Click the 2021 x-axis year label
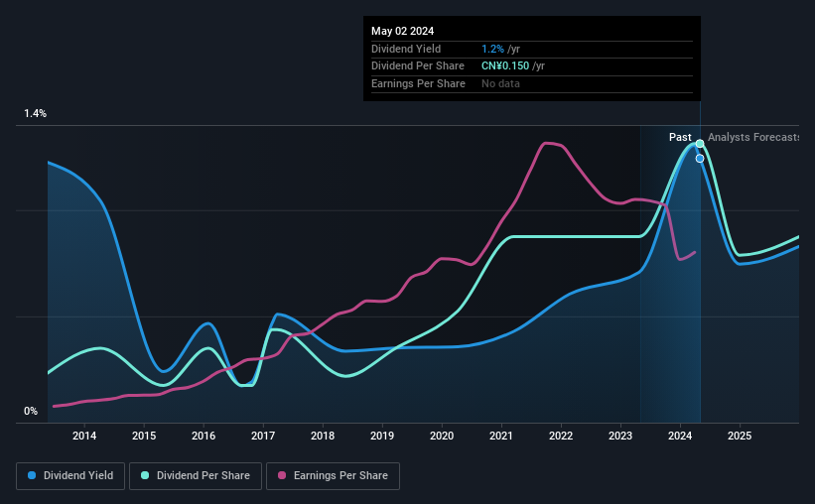Screen dimensions: 815x504 pyautogui.click(x=501, y=436)
